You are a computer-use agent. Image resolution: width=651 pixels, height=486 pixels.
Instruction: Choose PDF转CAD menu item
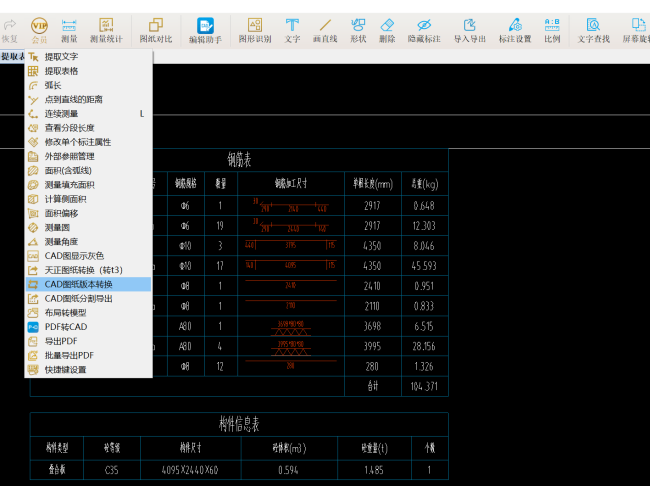88,327
